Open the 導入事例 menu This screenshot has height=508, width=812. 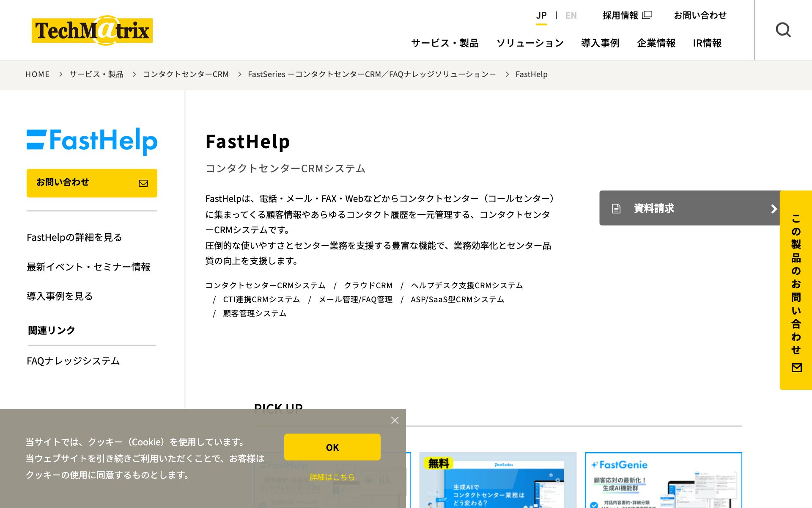point(600,43)
